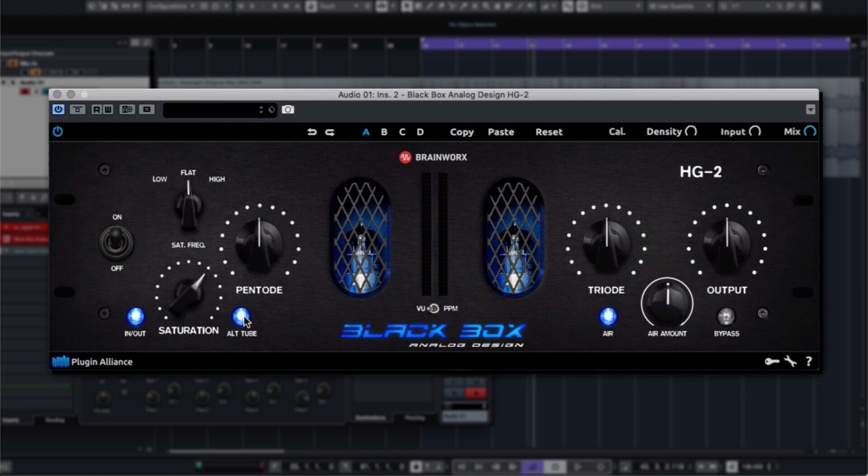Viewport: 868px width, 476px height.
Task: Click the Paste button
Action: point(501,132)
